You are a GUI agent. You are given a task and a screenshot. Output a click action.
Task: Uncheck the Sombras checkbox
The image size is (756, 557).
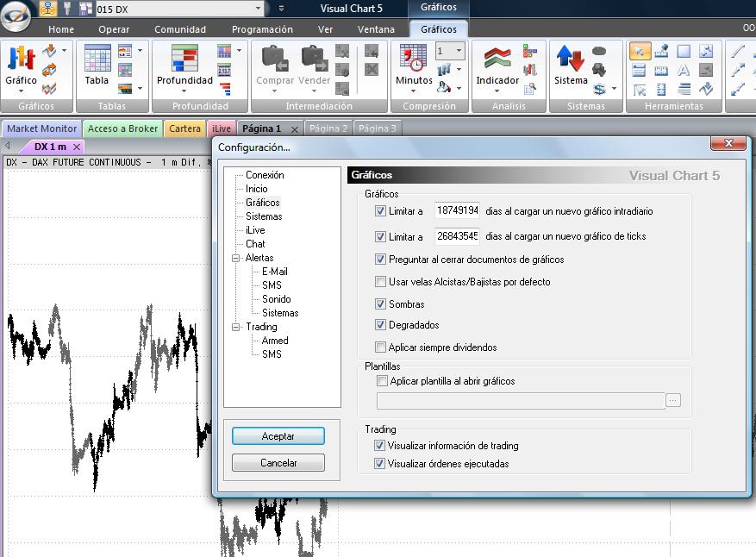pyautogui.click(x=381, y=304)
